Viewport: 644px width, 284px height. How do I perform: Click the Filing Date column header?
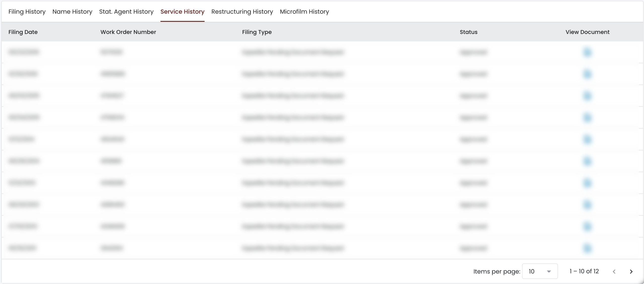pos(23,32)
